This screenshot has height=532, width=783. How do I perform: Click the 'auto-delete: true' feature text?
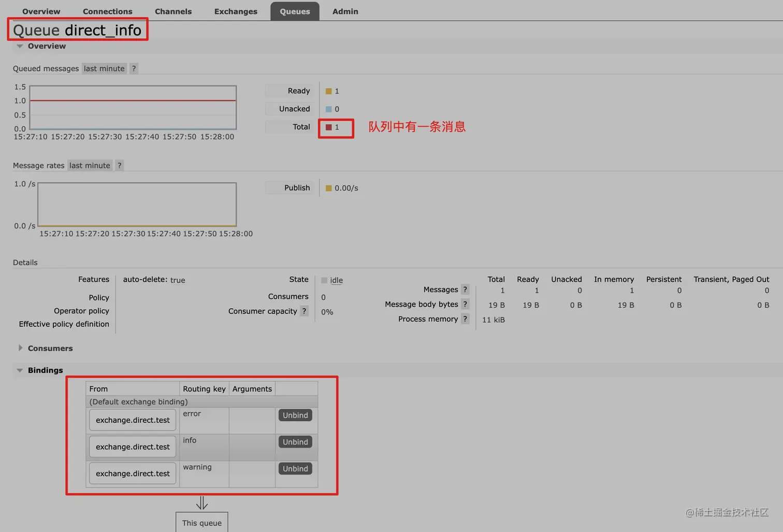(x=154, y=280)
